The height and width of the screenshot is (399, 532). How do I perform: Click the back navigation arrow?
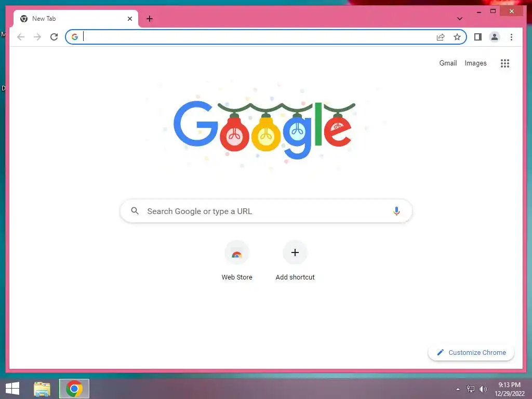click(21, 37)
